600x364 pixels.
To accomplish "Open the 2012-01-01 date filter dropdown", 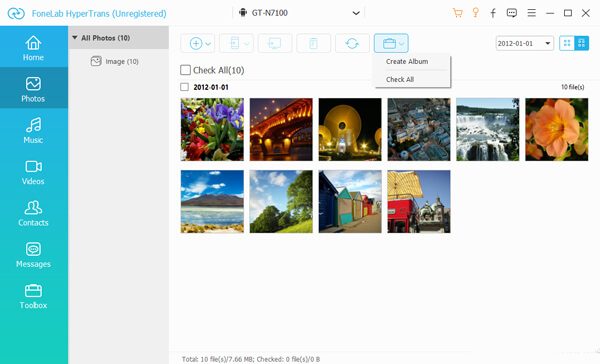I will (x=524, y=43).
